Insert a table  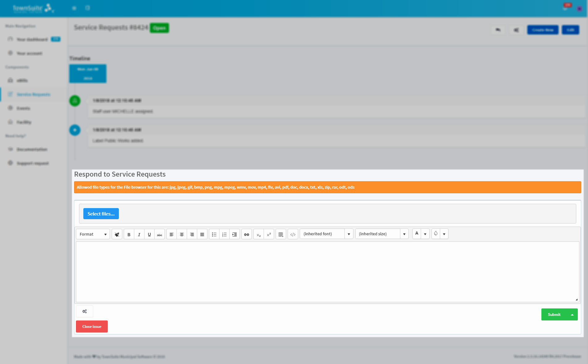(x=281, y=234)
